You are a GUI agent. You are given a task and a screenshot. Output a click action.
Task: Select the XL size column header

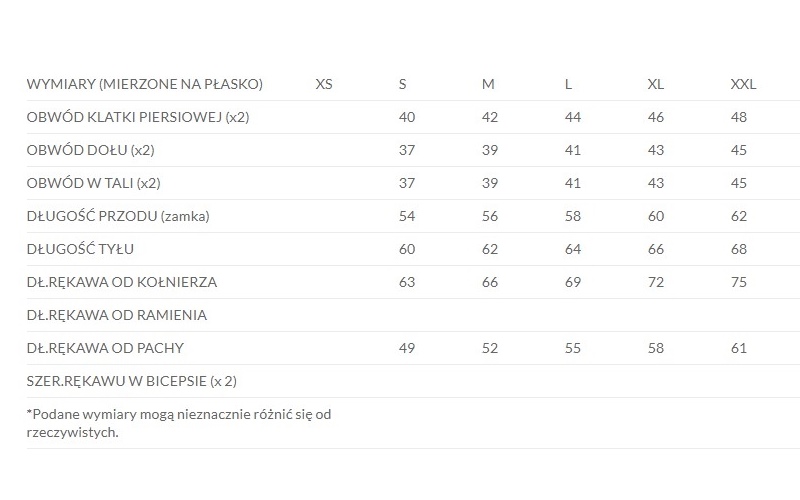656,84
